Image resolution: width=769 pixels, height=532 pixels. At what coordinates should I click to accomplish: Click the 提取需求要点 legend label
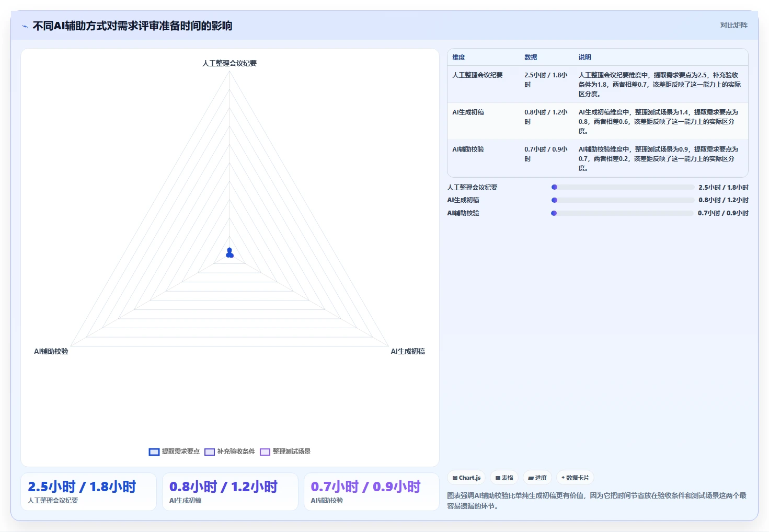(181, 452)
